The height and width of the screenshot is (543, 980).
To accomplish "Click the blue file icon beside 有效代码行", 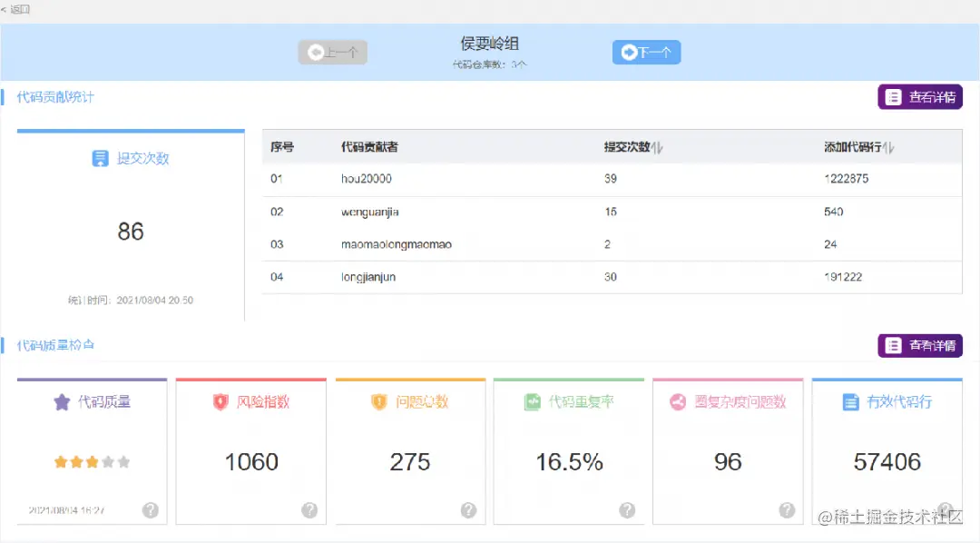I will [x=850, y=401].
